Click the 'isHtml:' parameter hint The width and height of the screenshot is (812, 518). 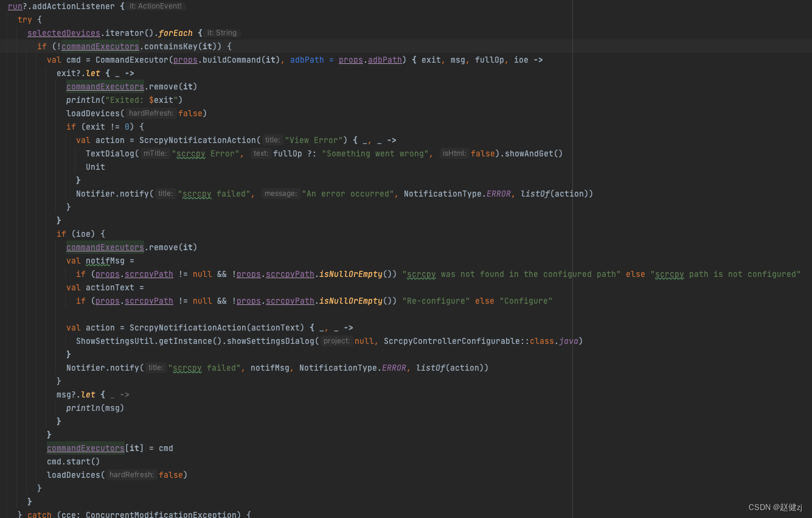pos(454,153)
